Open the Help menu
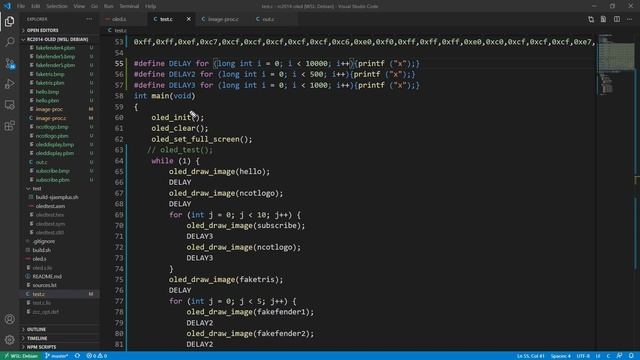 coord(151,6)
